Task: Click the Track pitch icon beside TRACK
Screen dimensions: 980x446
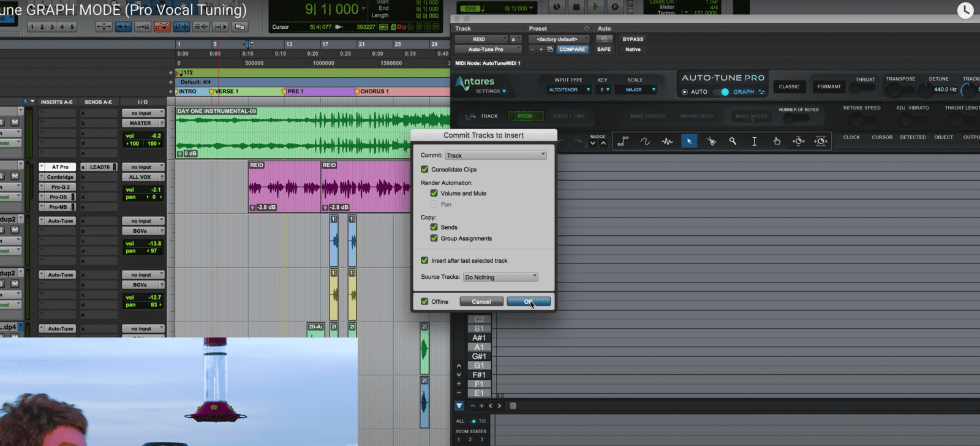Action: [470, 116]
